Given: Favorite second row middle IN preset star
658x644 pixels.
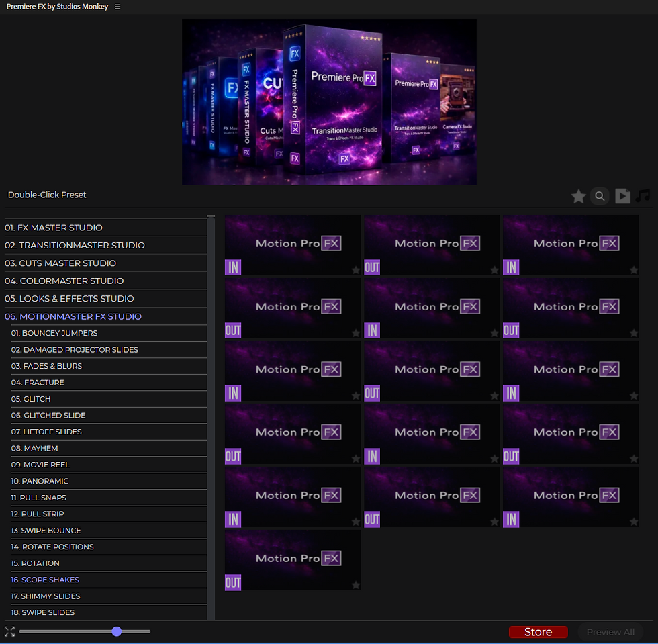Looking at the screenshot, I should [x=494, y=333].
